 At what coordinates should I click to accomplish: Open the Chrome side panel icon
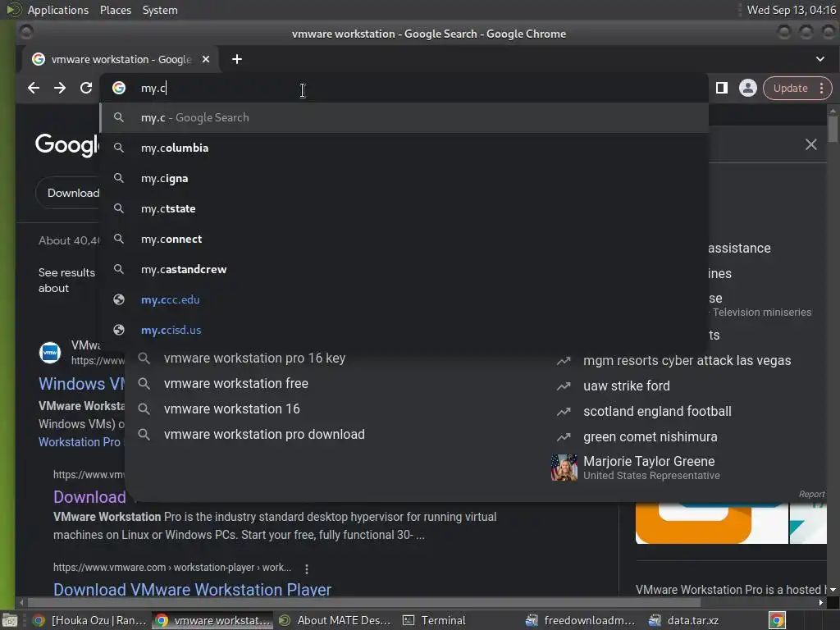pyautogui.click(x=722, y=88)
